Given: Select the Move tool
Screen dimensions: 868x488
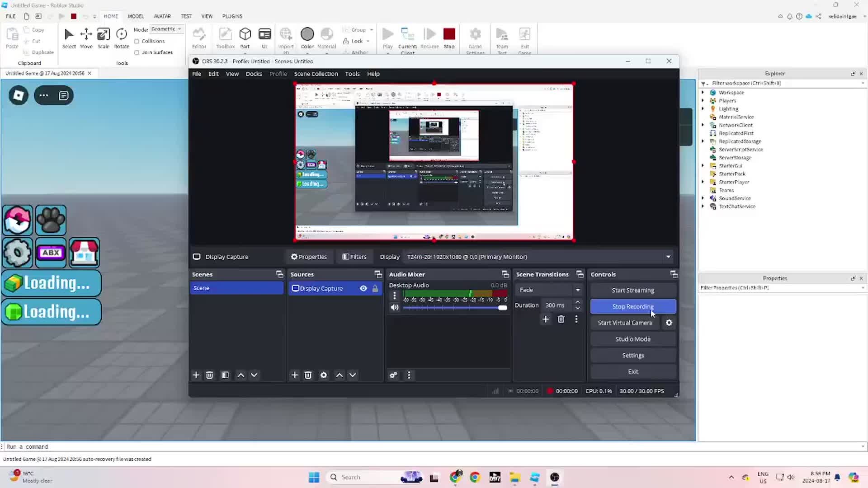Looking at the screenshot, I should [x=86, y=36].
